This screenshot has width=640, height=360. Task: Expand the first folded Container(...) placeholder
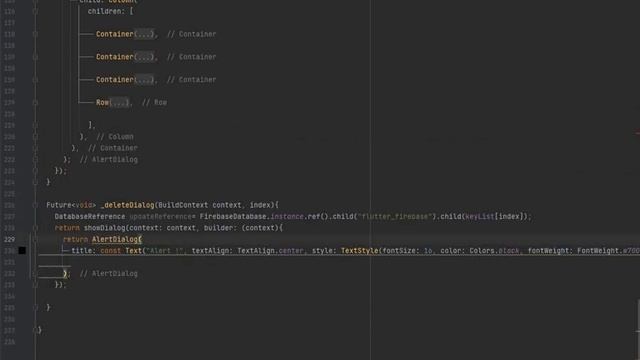144,34
